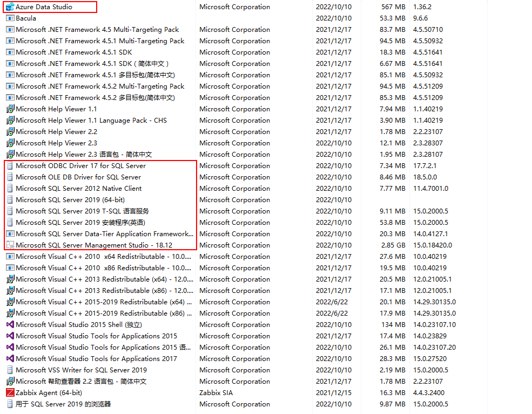Select Microsoft .NET Framework 4.5.2 Multi-Targeting Pack
Viewport: 532px width, 414px height.
tap(100, 86)
